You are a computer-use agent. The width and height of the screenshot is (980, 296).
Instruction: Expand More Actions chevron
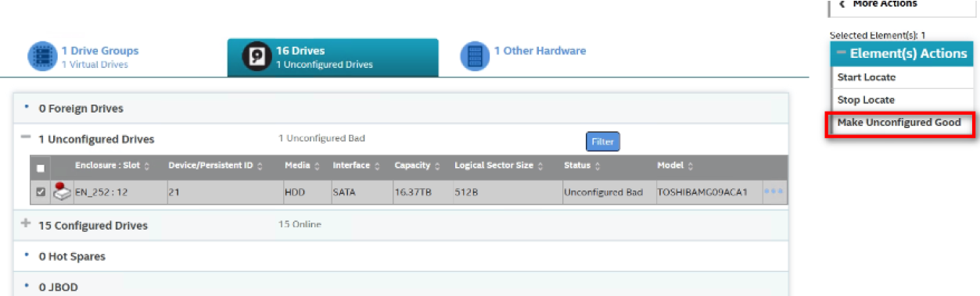click(842, 4)
